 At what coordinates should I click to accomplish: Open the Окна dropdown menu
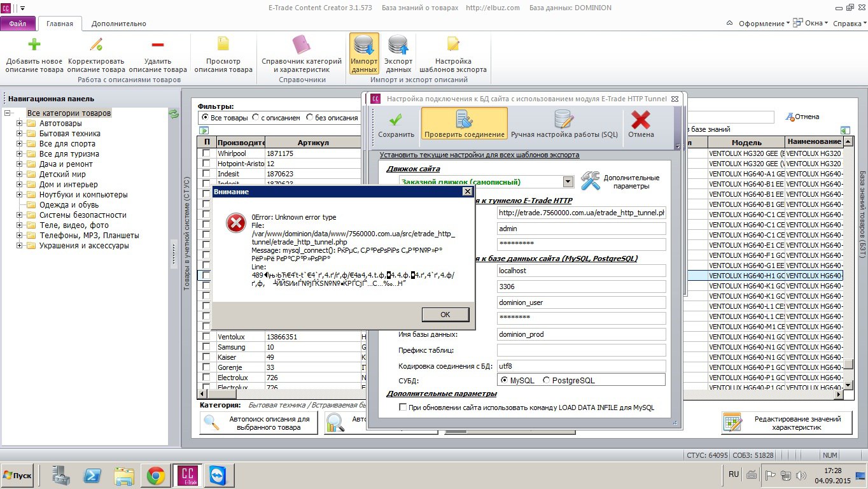811,24
